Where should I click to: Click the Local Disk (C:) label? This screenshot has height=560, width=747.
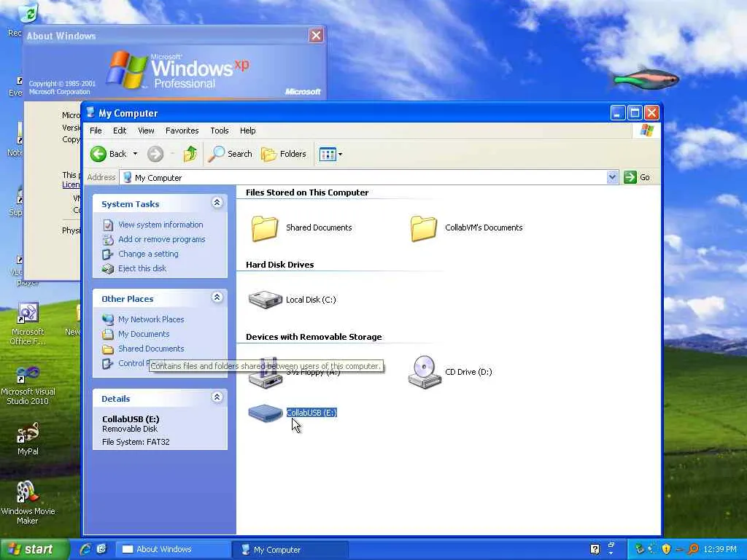click(x=311, y=300)
